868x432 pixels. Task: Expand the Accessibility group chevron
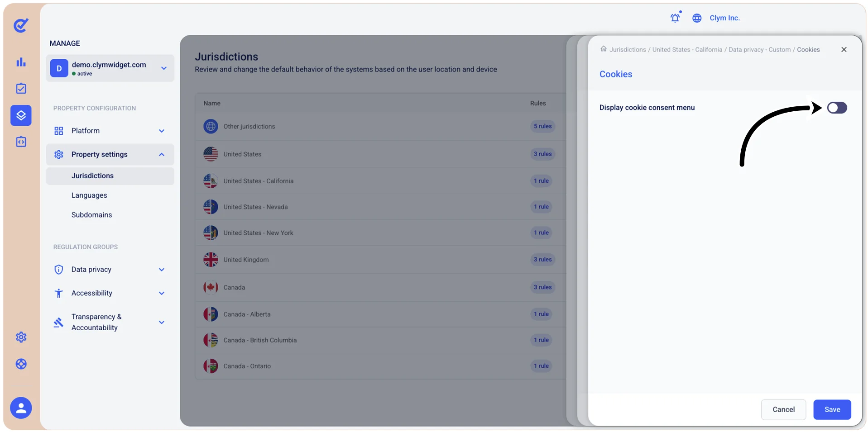[162, 293]
